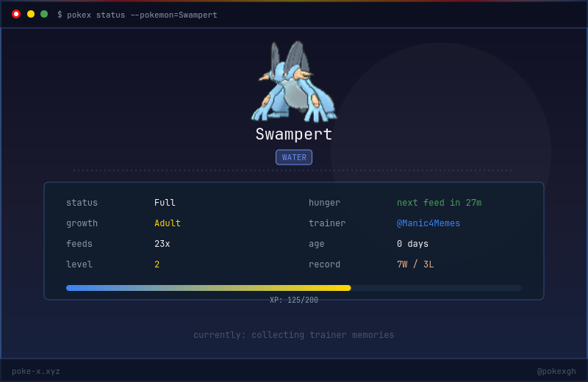Click the 'status' field label
Viewport: 588px width, 382px height.
82,203
